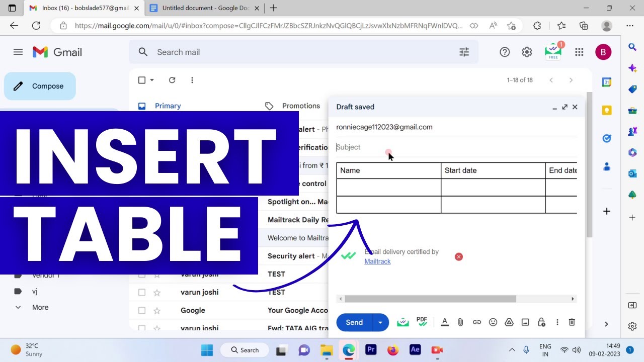Open Premiere Pro from taskbar
644x362 pixels.
pos(371,349)
